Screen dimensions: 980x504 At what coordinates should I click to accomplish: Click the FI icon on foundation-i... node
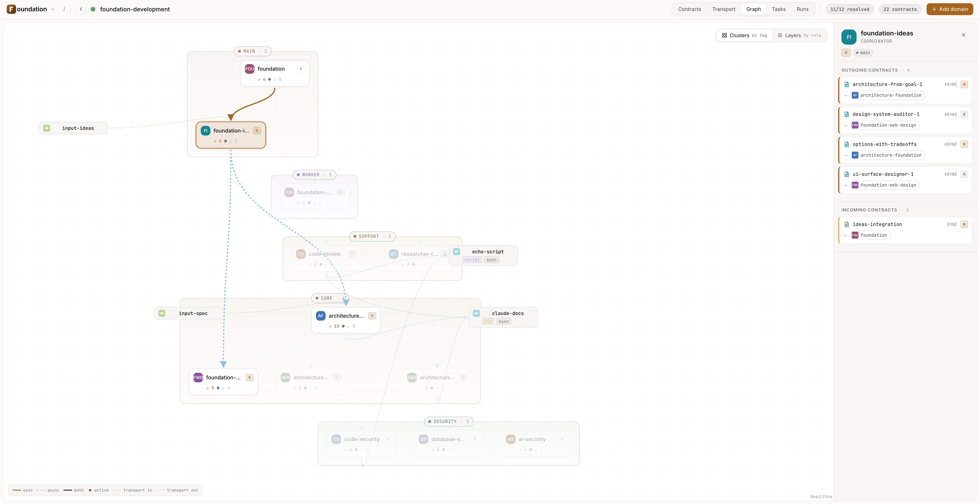coord(205,131)
